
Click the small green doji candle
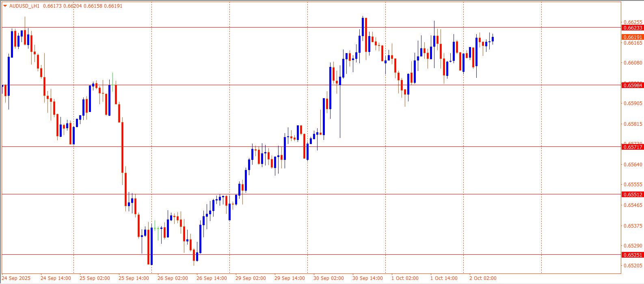[155, 228]
